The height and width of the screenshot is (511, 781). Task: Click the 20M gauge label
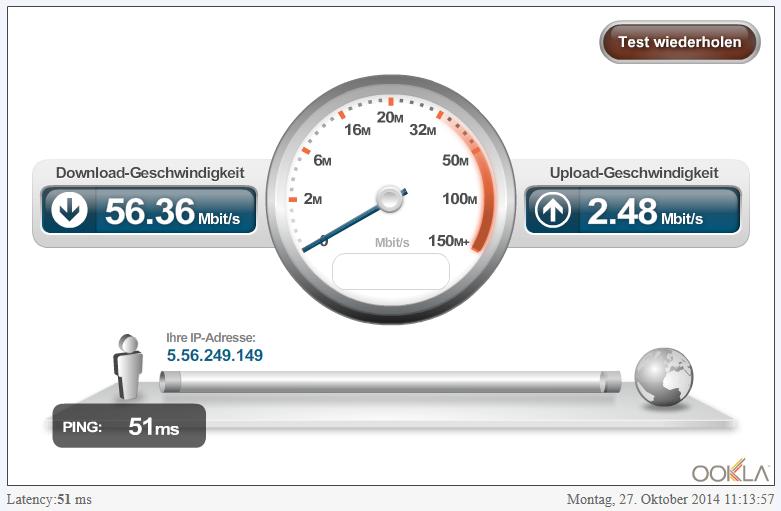pyautogui.click(x=390, y=118)
